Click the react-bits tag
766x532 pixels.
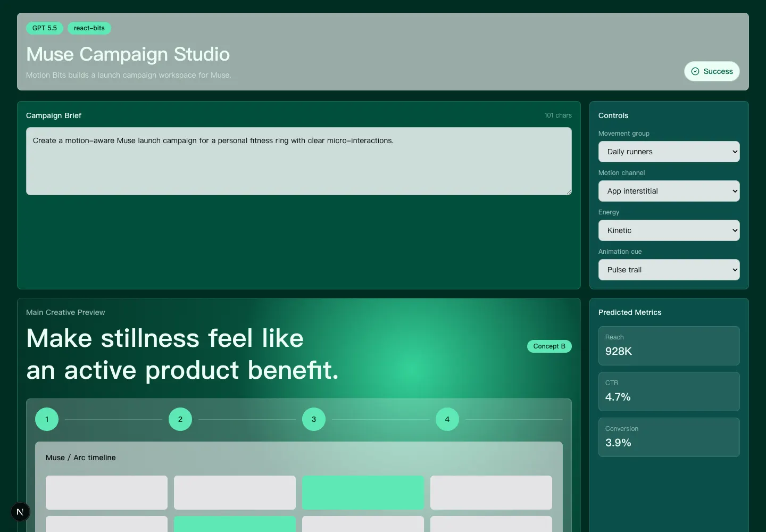click(x=89, y=28)
